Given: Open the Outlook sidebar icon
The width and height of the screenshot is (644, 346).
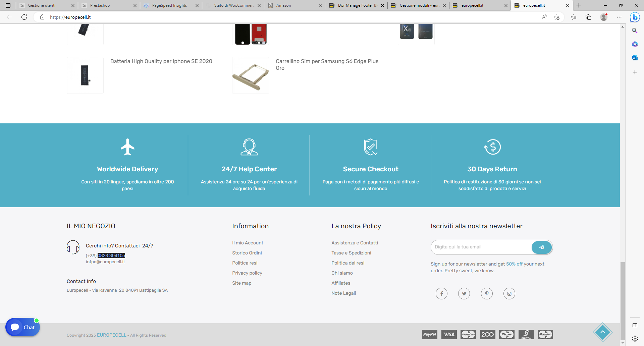Looking at the screenshot, I should coord(635,58).
